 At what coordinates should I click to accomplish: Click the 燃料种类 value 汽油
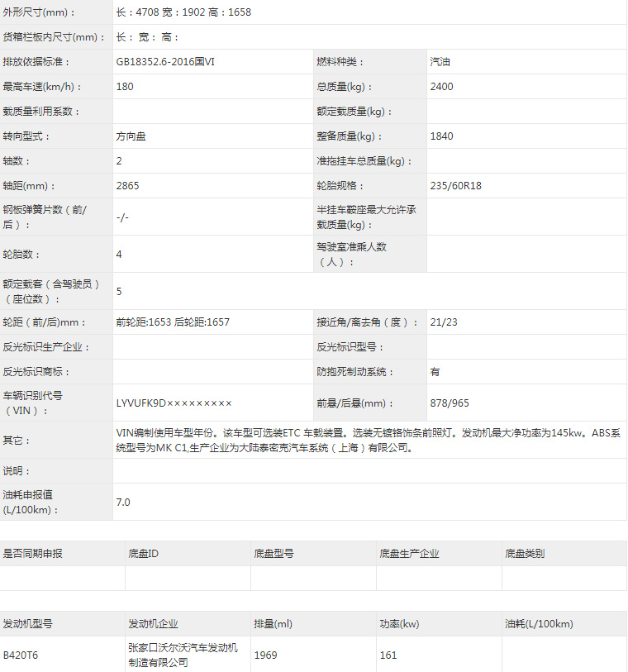440,62
